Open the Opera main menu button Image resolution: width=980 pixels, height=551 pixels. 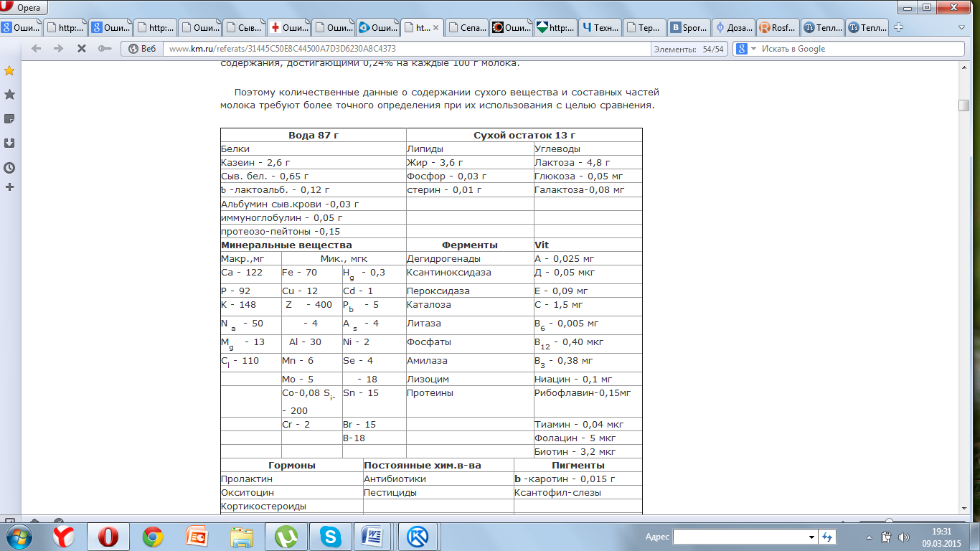point(24,8)
